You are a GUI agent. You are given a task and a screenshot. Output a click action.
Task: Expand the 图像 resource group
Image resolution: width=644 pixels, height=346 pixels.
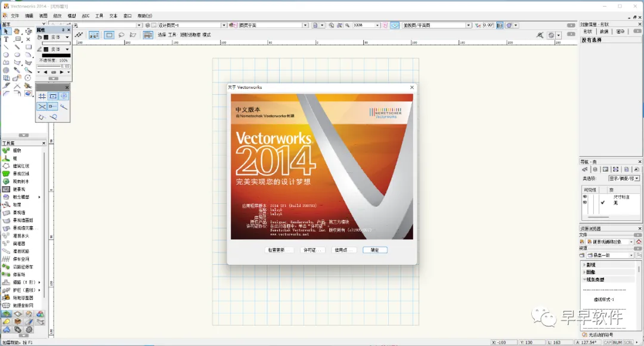584,272
